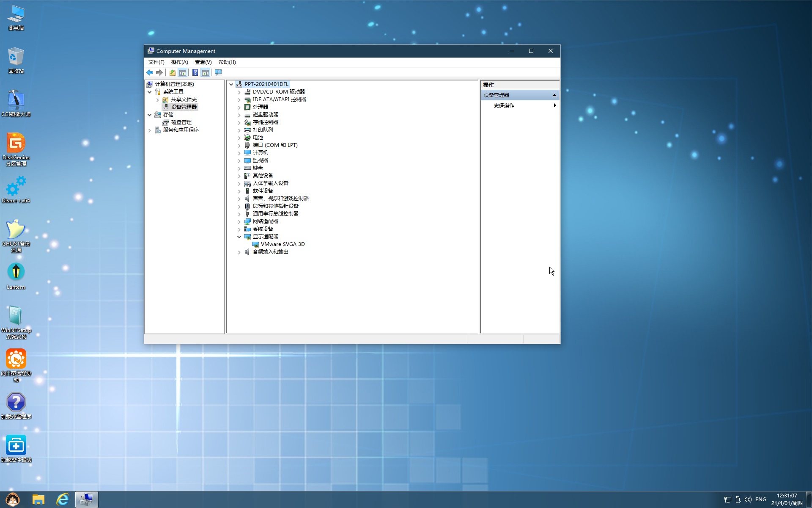Screen dimensions: 812x508
Task: Click the 系统设备 icon
Action: pos(247,229)
